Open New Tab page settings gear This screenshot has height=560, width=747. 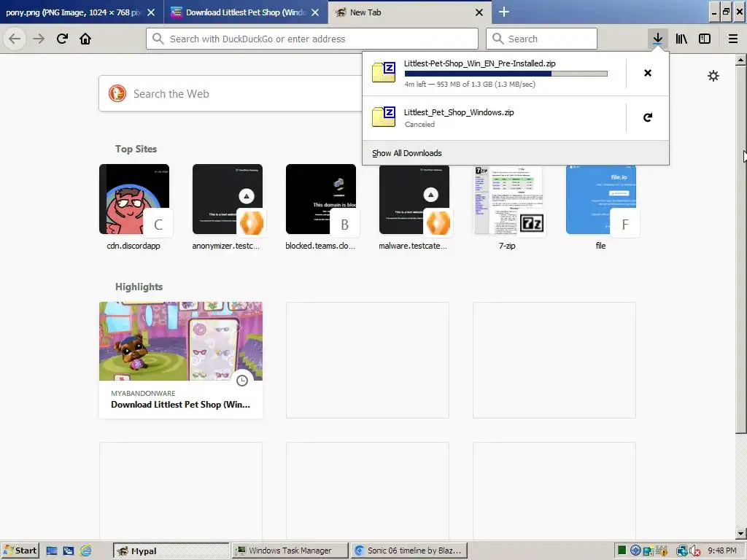[713, 76]
